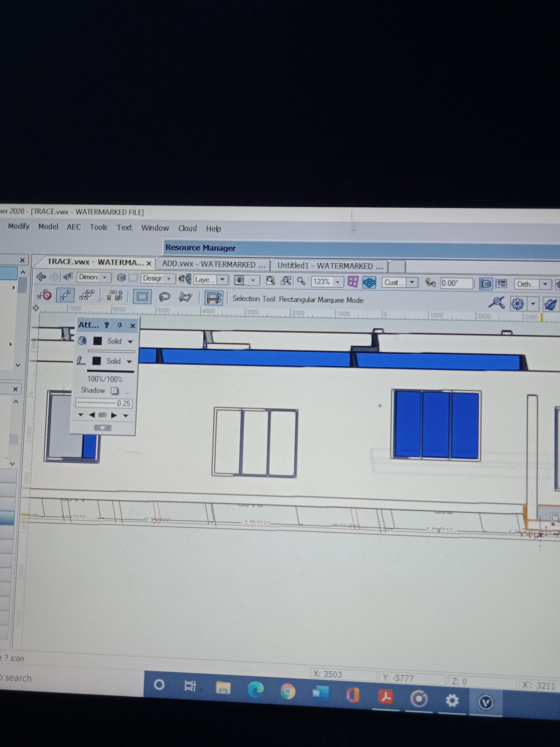
Task: Click the back navigation arrow in view bar
Action: point(41,277)
